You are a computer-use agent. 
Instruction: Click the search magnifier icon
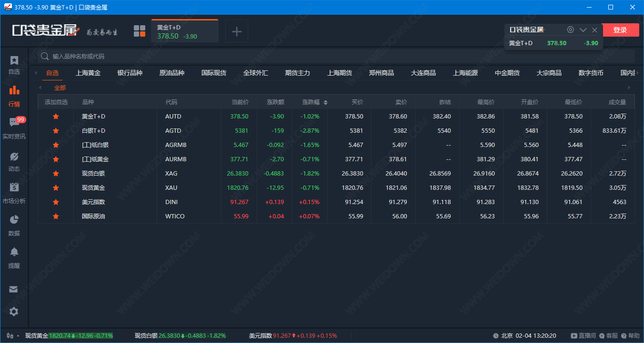tap(45, 56)
